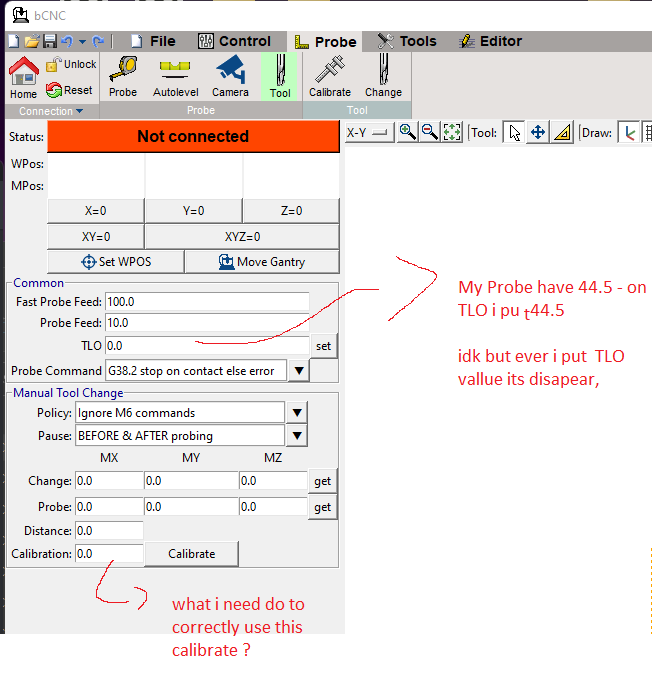
Task: Expand the Connection group dropdown
Action: [51, 111]
